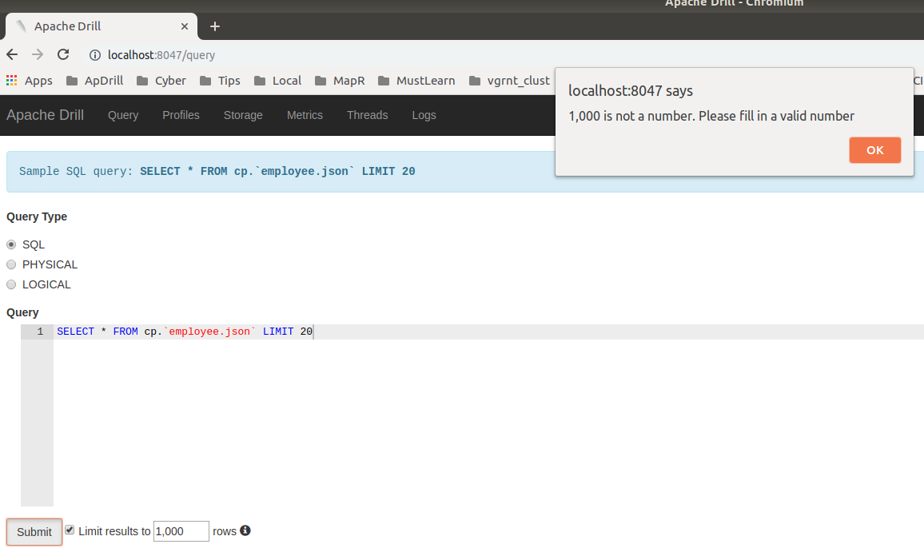Toggle the Limit results to checkbox

[x=70, y=530]
